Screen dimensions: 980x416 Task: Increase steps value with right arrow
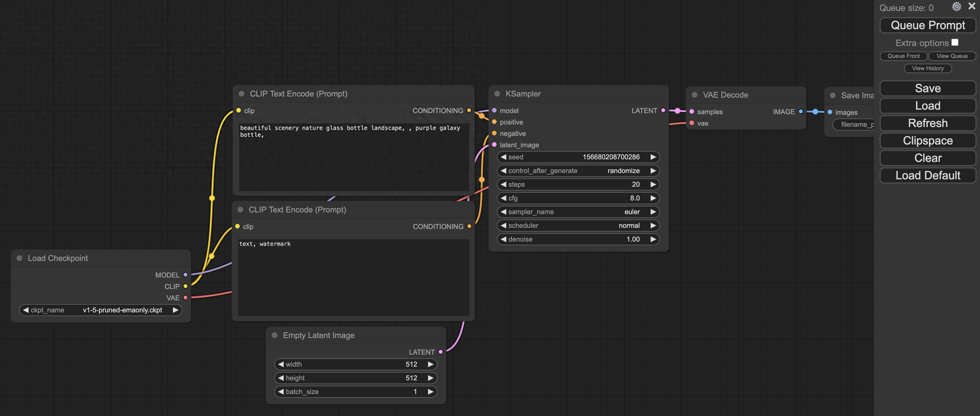653,184
